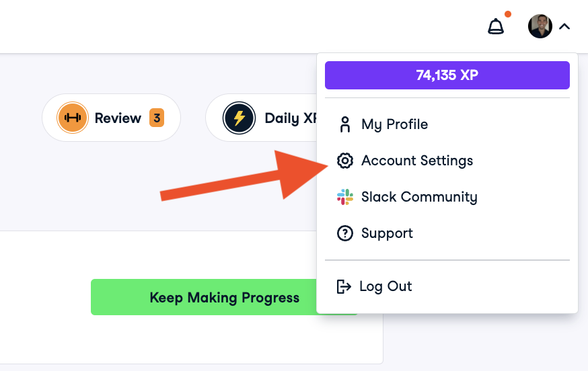Open the Daily XP pill

tap(269, 118)
